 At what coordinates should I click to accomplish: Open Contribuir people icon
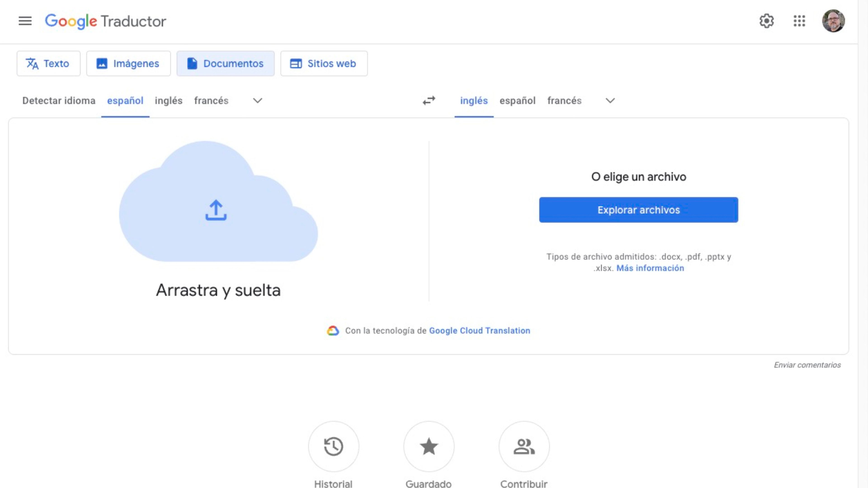click(524, 446)
